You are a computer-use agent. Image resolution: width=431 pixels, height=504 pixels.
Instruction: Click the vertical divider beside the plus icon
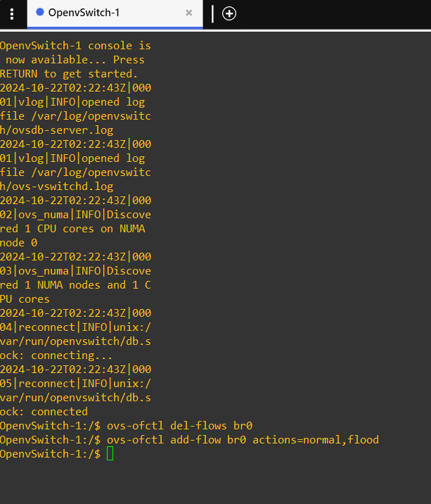[x=212, y=14]
